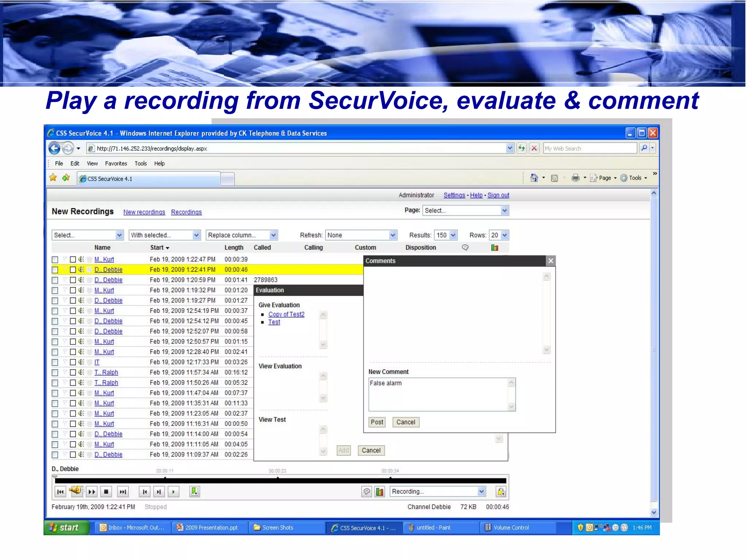This screenshot has width=747, height=560.
Task: Open the Page Select... dropdown
Action: [x=465, y=210]
